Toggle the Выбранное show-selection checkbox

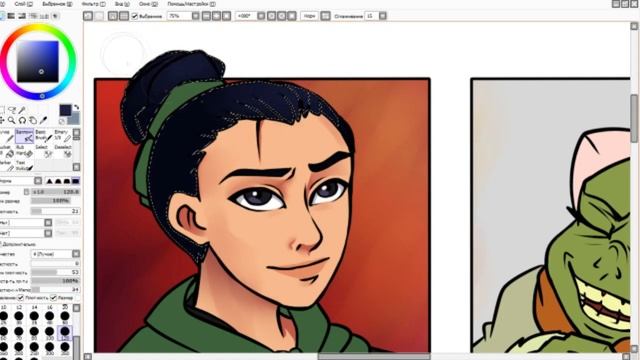[x=134, y=16]
